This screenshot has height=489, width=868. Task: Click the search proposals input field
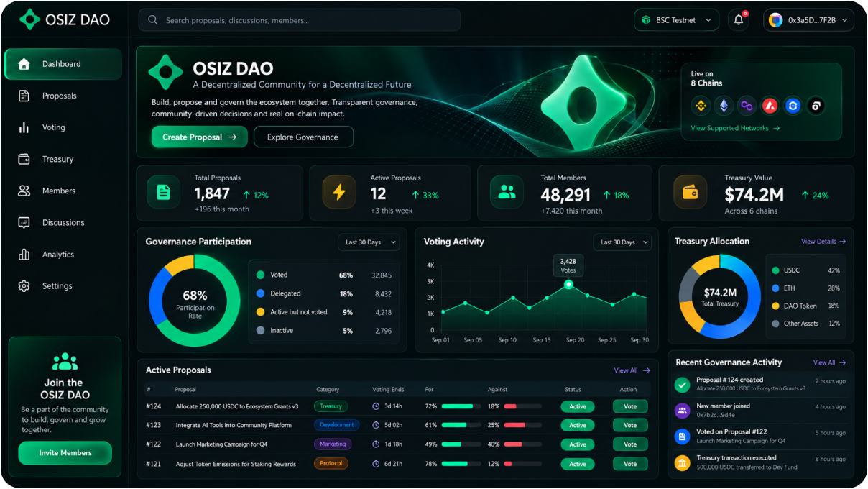[300, 20]
